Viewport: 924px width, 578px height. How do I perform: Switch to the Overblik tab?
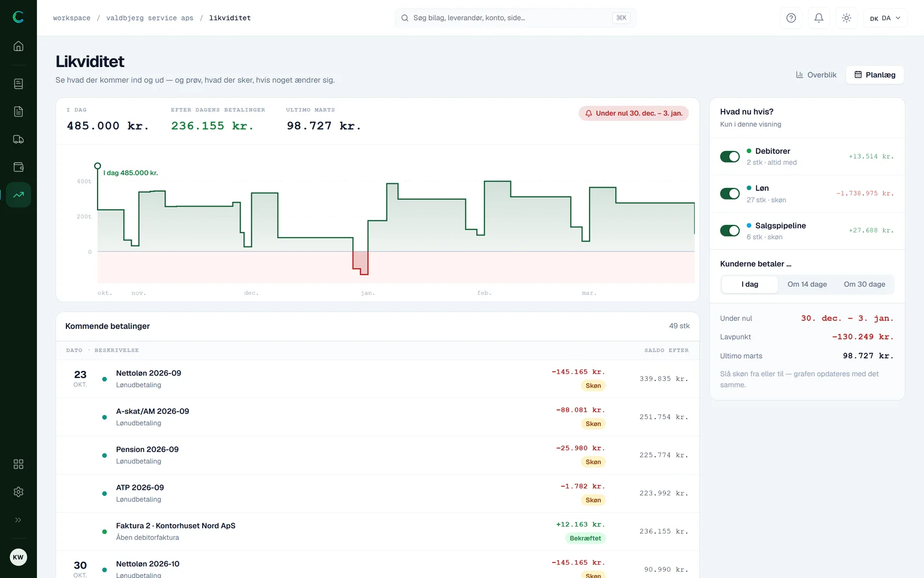[816, 75]
